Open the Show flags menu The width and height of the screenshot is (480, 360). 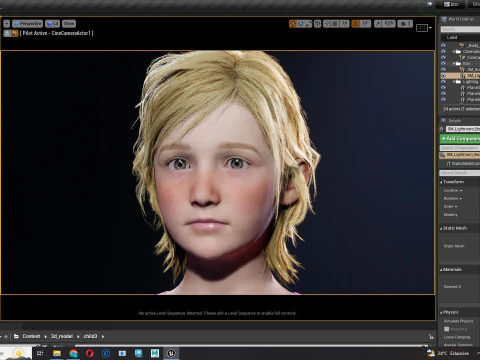[x=69, y=24]
